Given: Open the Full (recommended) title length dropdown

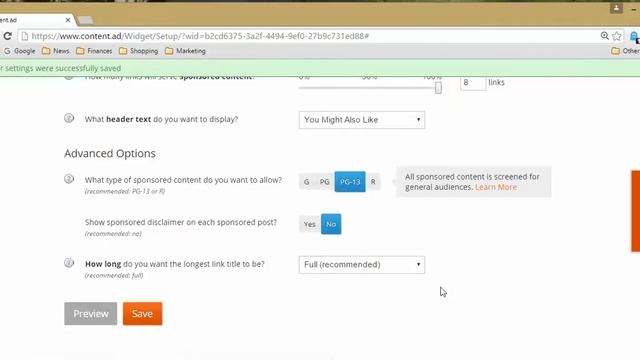Looking at the screenshot, I should tap(362, 265).
